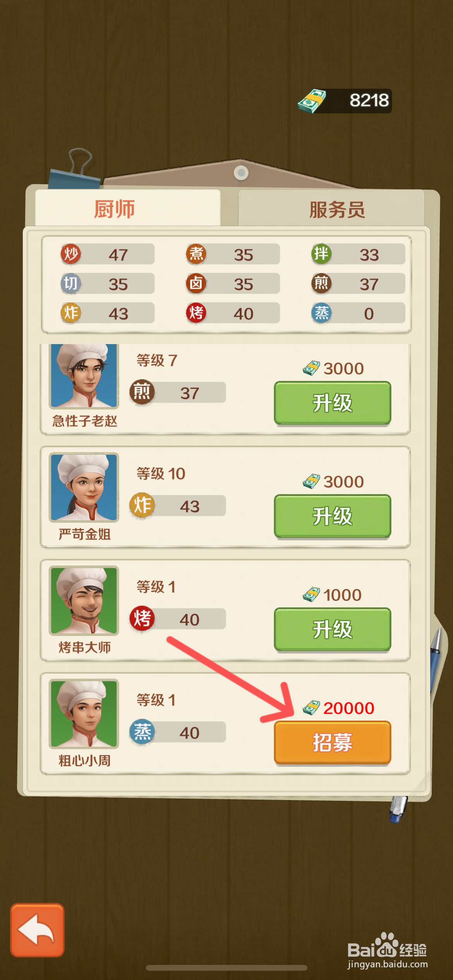This screenshot has height=980, width=453.
Task: Tap the 炸 deep-fry icon in skill summary
Action: [70, 313]
